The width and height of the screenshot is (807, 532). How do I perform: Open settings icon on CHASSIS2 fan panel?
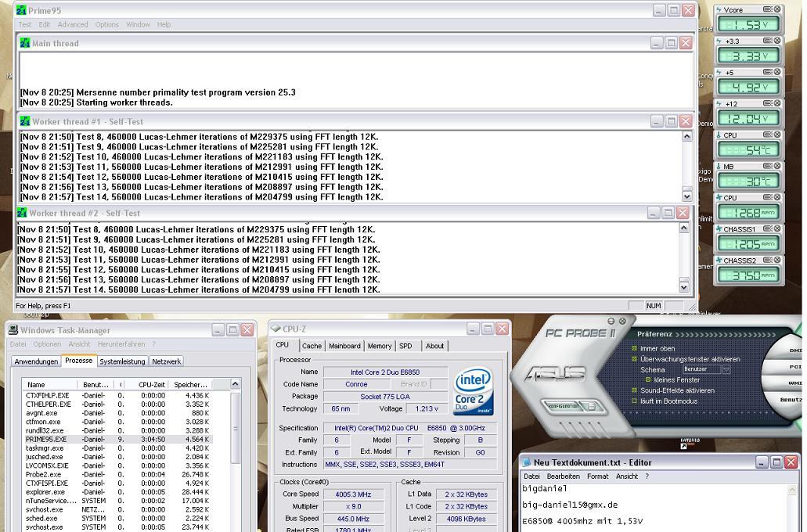(x=767, y=261)
